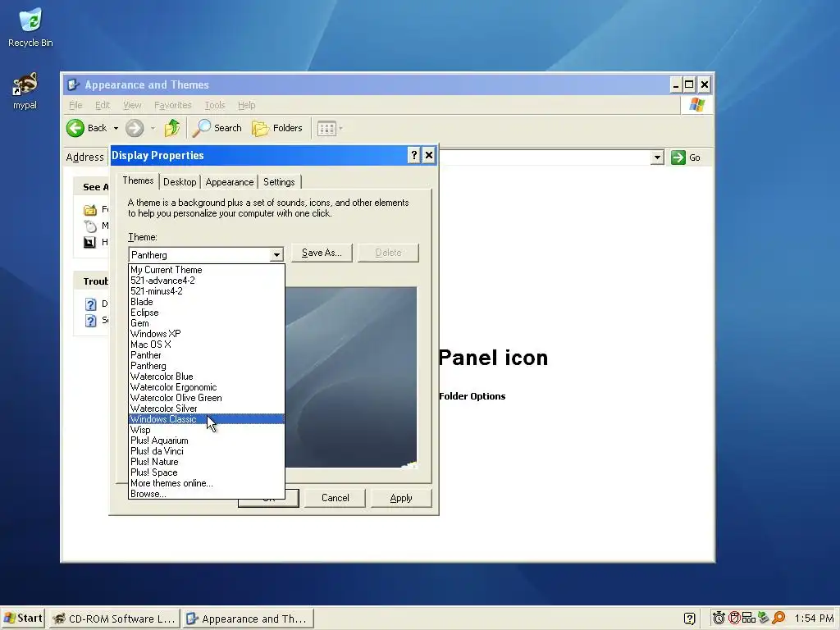Click the network devices tray icon
The height and width of the screenshot is (630, 840).
(x=748, y=619)
